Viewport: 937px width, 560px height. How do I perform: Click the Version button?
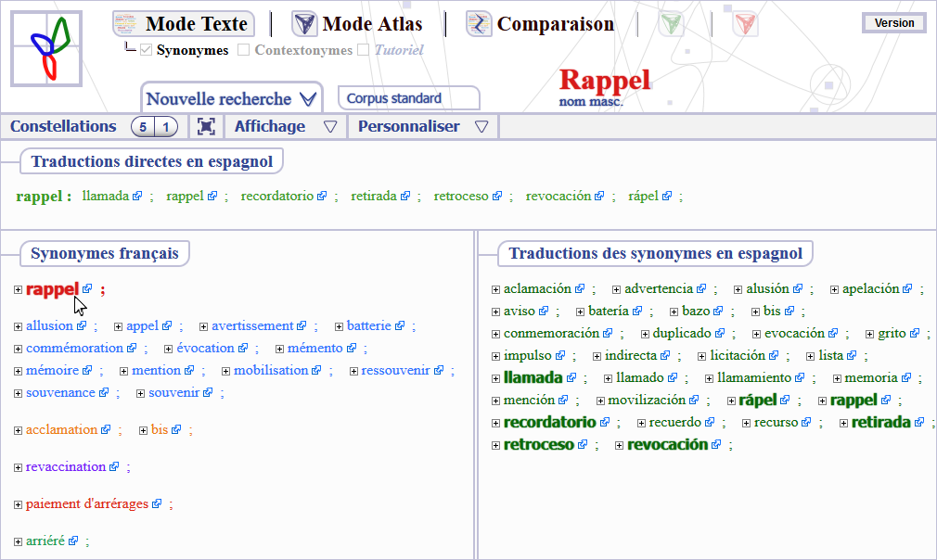pyautogui.click(x=893, y=23)
